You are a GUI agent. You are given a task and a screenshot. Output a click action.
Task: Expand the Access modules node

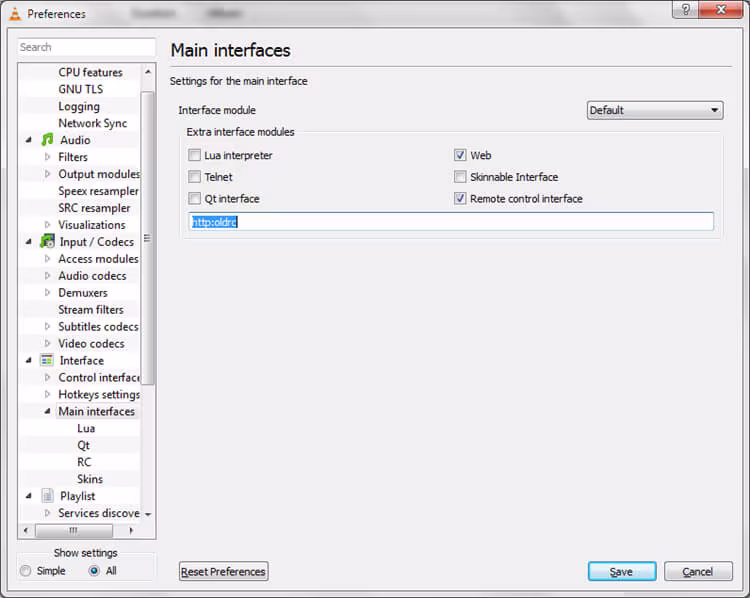(47, 258)
